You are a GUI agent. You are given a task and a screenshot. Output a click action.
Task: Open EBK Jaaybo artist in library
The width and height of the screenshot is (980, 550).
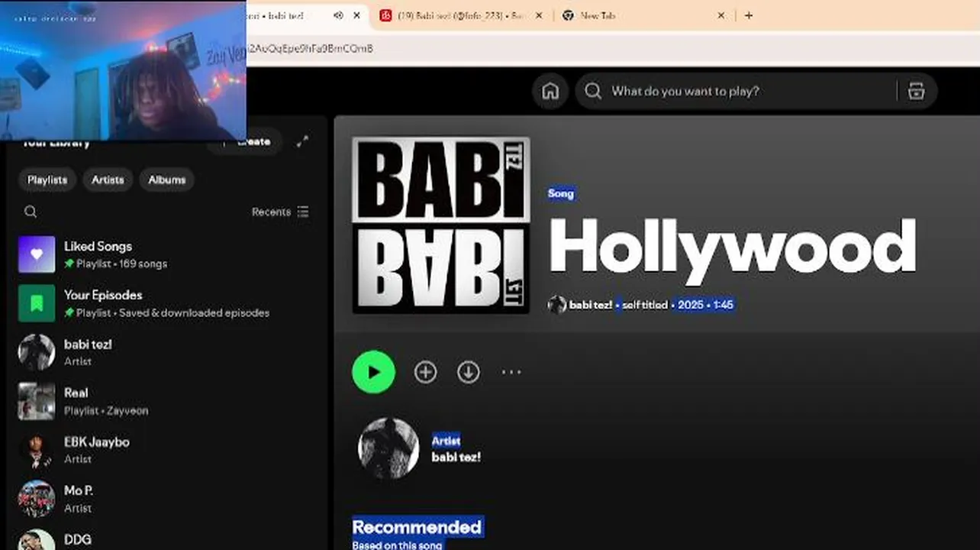click(x=166, y=450)
